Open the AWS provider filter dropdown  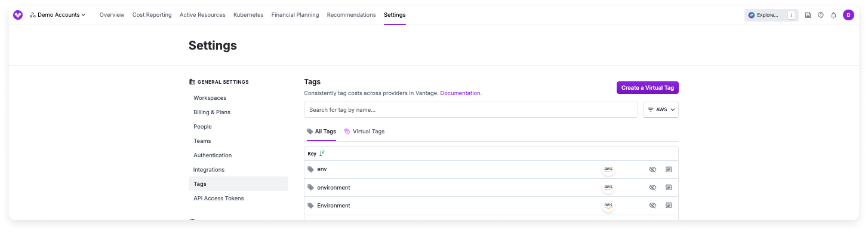click(x=661, y=110)
